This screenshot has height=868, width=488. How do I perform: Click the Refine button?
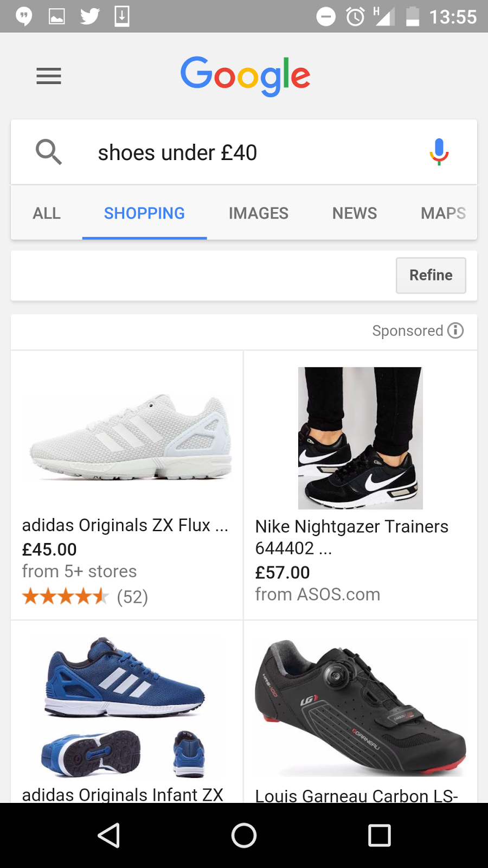[431, 276]
